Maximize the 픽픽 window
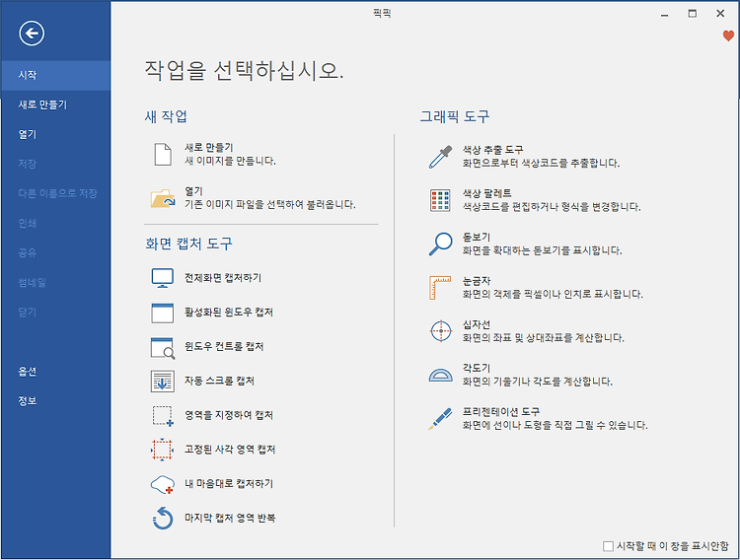The image size is (740, 560). [x=693, y=13]
